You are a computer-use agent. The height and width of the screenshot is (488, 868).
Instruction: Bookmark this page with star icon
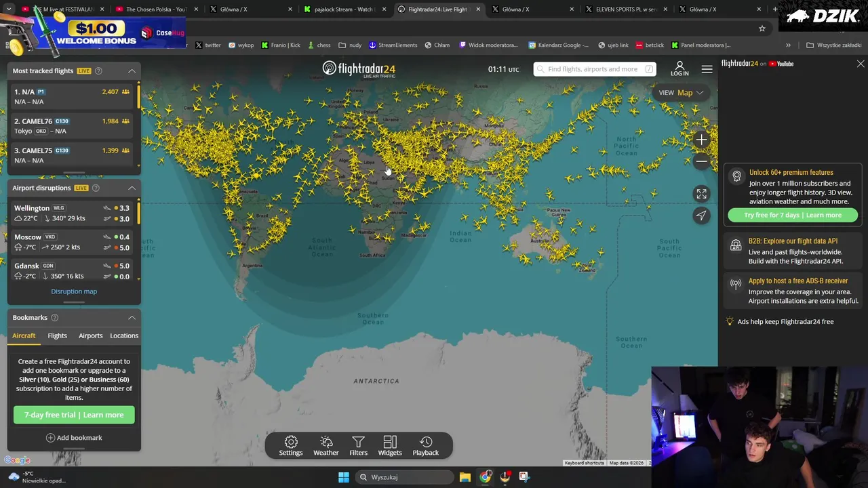pyautogui.click(x=762, y=28)
